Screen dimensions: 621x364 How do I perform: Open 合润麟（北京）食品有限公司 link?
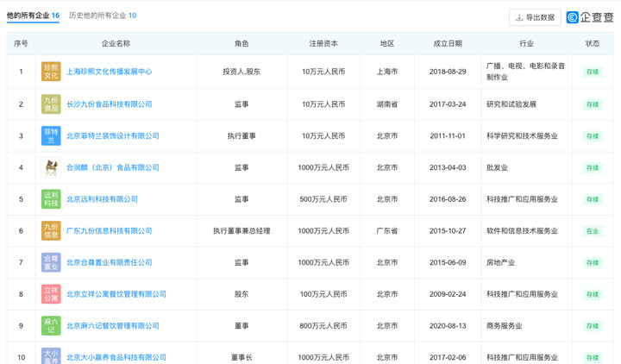(x=113, y=167)
